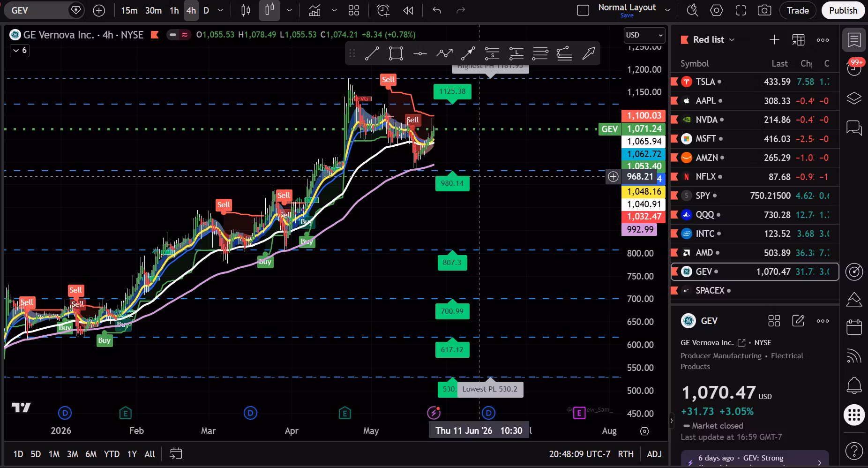Click the April earnings E marker on timeline

tap(344, 413)
